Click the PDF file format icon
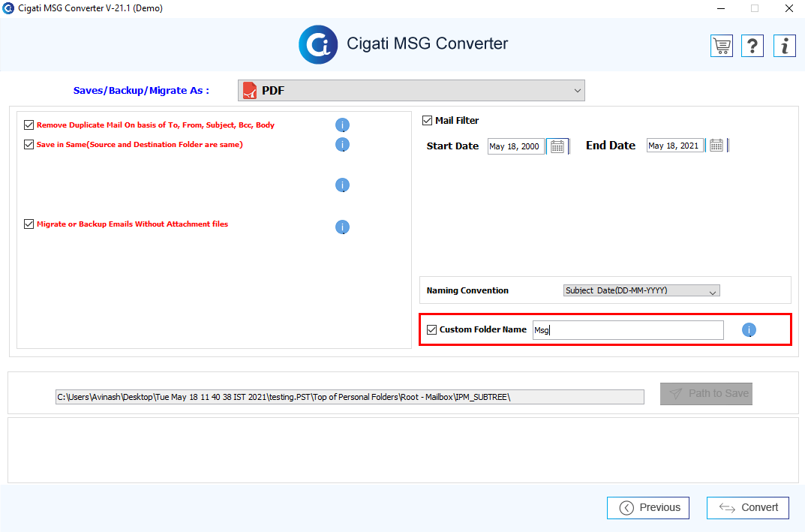The image size is (805, 532). (250, 90)
